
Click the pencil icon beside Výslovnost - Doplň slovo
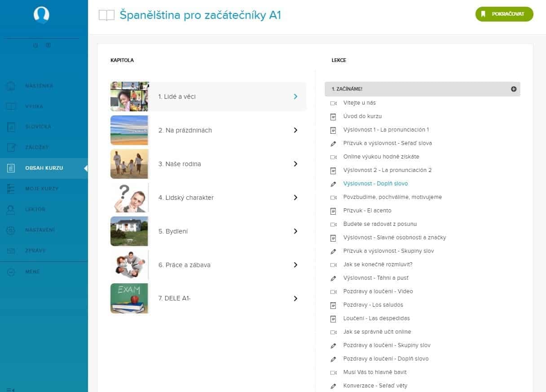[x=333, y=184]
